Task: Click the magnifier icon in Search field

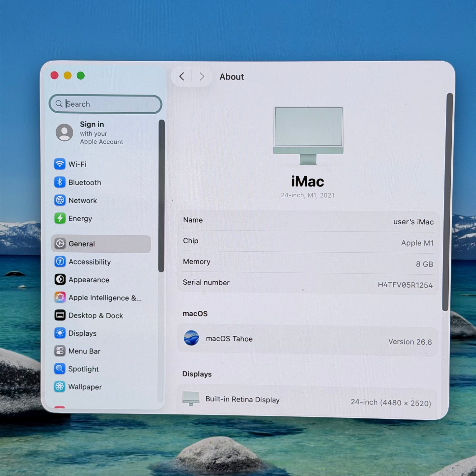Action: tap(59, 104)
